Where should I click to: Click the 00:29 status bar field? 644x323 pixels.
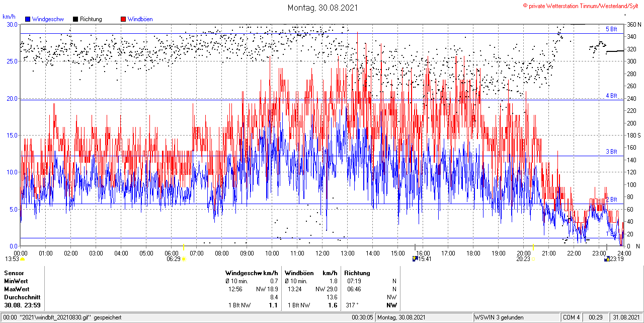click(596, 317)
